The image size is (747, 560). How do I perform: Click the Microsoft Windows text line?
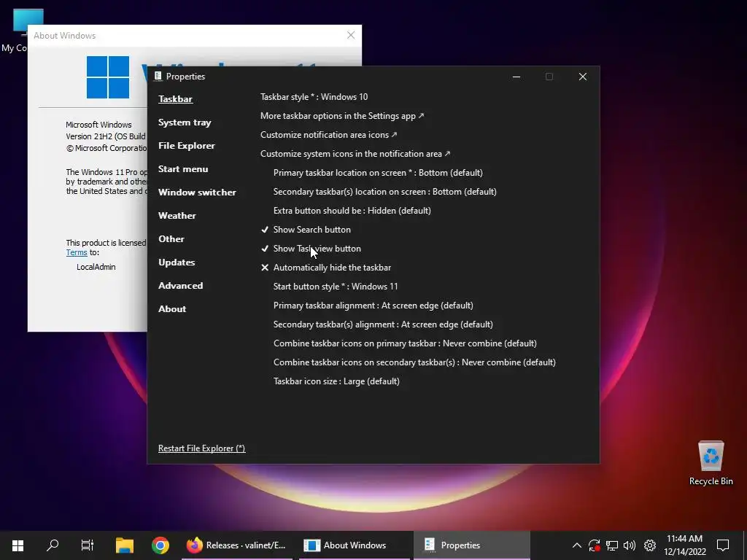pos(98,125)
